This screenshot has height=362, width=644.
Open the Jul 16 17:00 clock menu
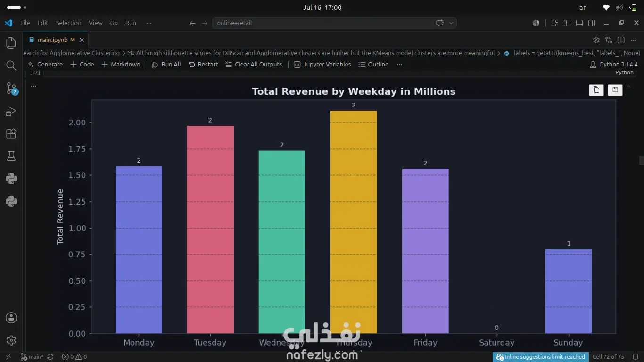tap(322, 8)
